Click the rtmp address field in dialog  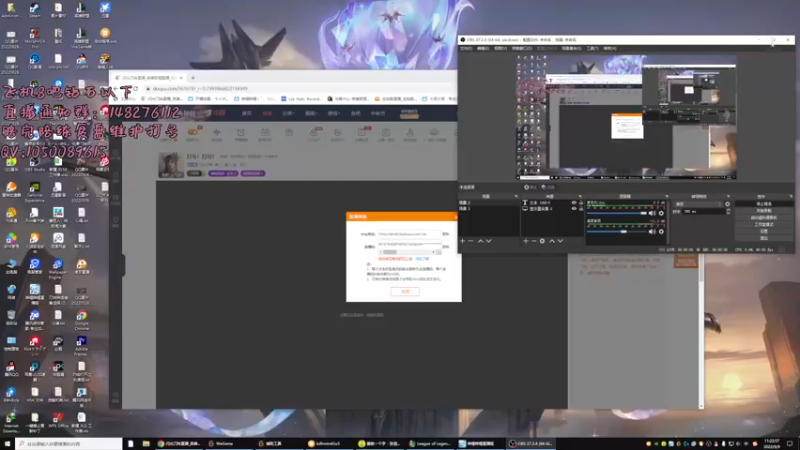pos(409,234)
